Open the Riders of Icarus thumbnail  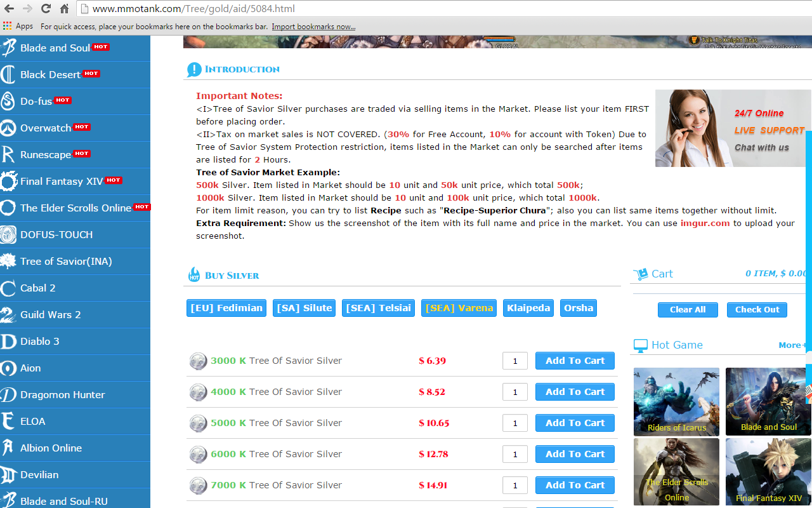676,401
